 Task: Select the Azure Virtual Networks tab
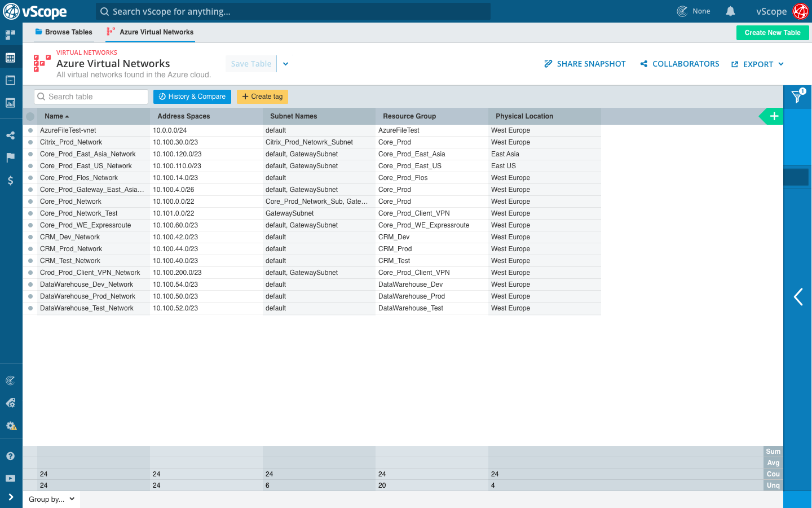tap(150, 32)
